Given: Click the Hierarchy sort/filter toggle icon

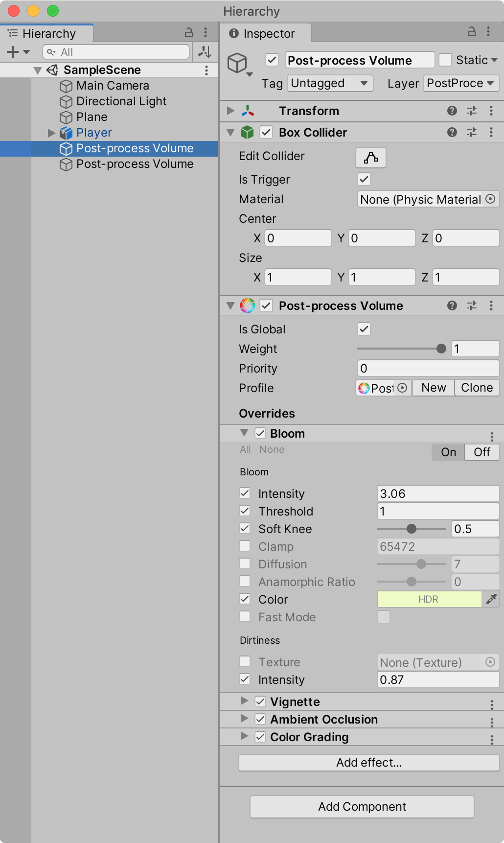Looking at the screenshot, I should (205, 51).
